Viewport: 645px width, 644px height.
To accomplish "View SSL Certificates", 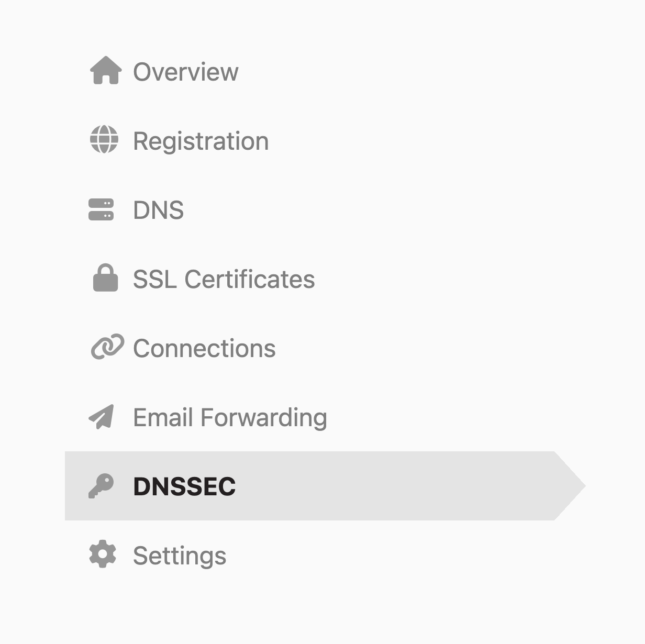I will pyautogui.click(x=224, y=279).
